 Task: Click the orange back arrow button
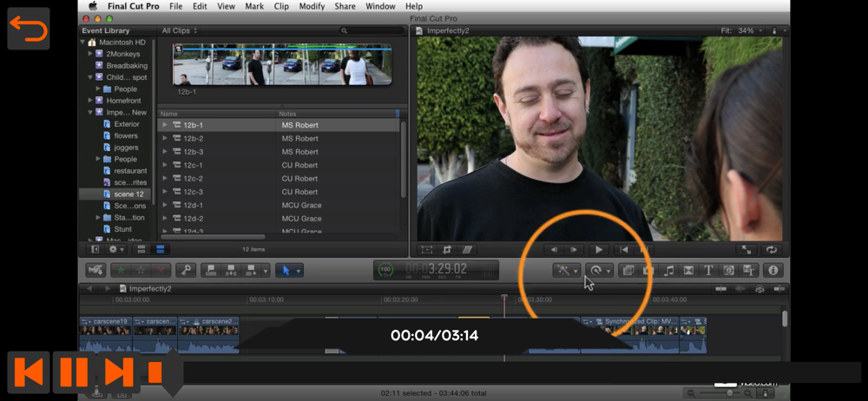coord(29,29)
